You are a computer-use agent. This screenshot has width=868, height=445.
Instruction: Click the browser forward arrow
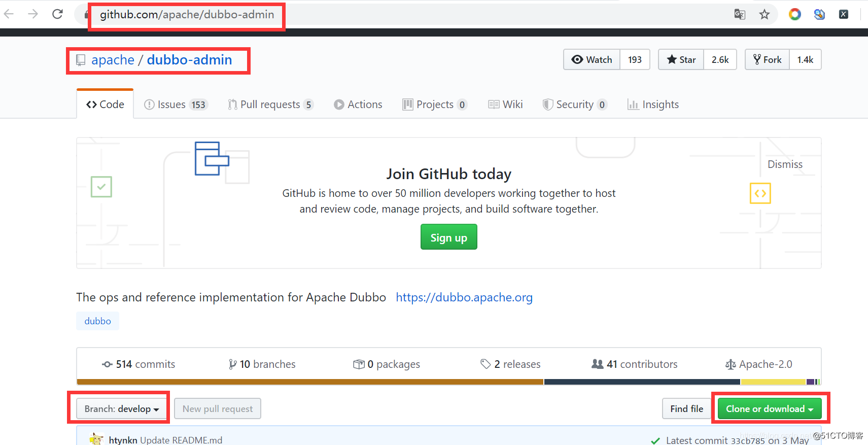pos(33,14)
